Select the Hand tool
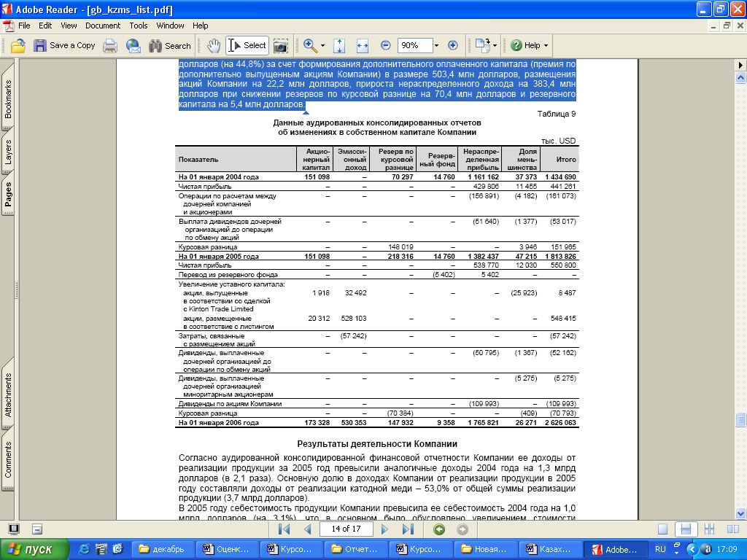Screen dimensions: 747x560 click(x=214, y=46)
